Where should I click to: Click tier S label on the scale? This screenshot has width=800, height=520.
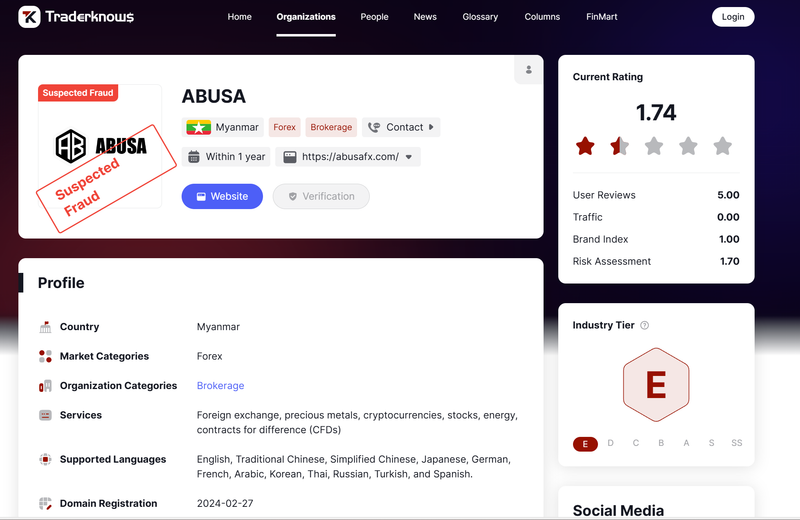[x=711, y=443]
